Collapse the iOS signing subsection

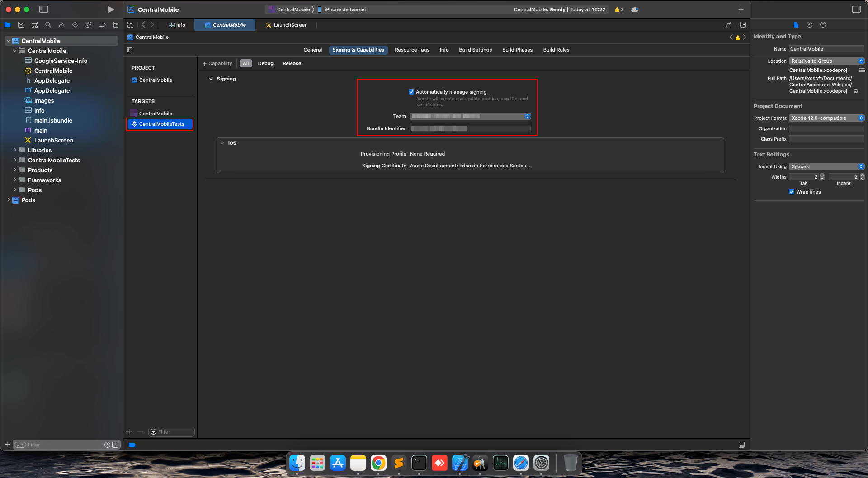pyautogui.click(x=222, y=143)
